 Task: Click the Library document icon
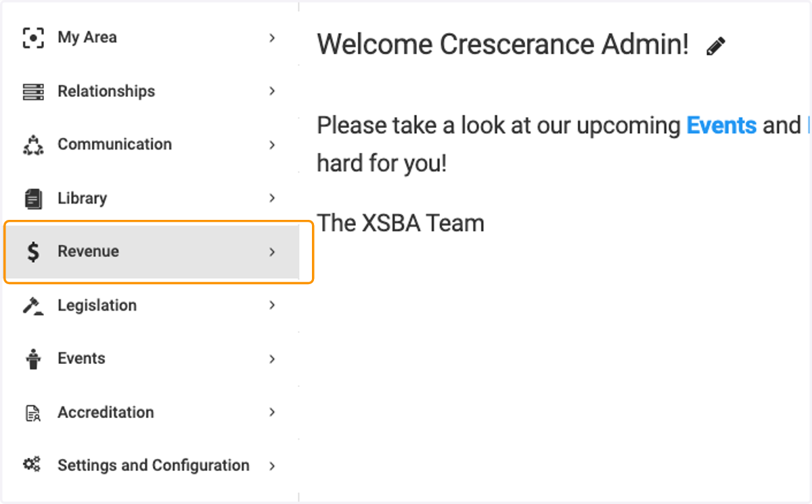point(33,198)
